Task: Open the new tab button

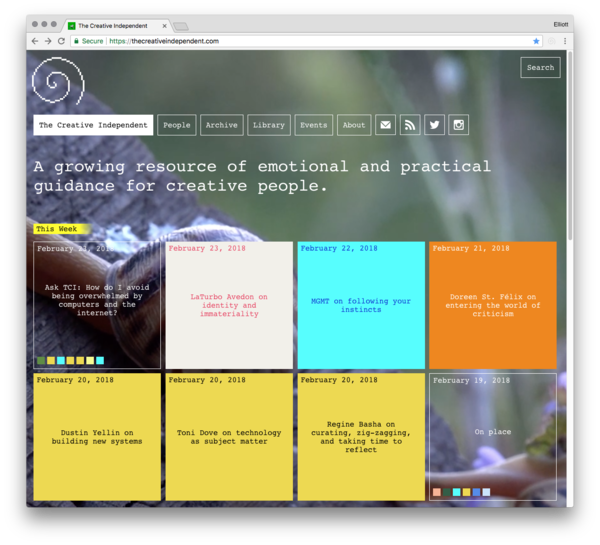Action: [180, 25]
